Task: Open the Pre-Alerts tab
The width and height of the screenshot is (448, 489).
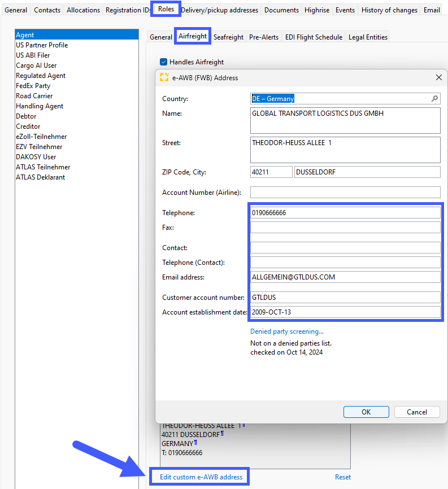Action: point(264,37)
